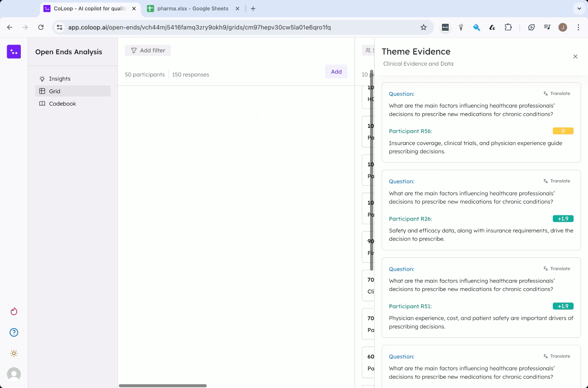
Task: Close the CoLoop browser tab
Action: pyautogui.click(x=134, y=9)
